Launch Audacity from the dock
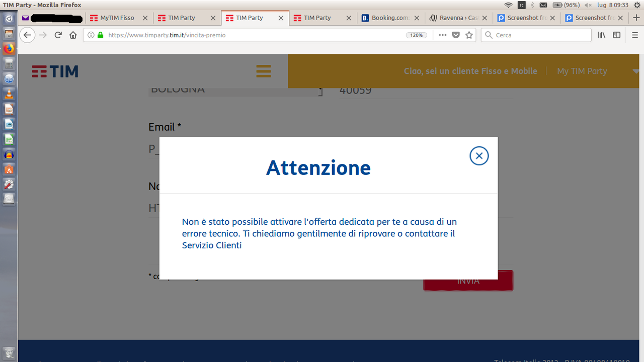 [x=9, y=154]
